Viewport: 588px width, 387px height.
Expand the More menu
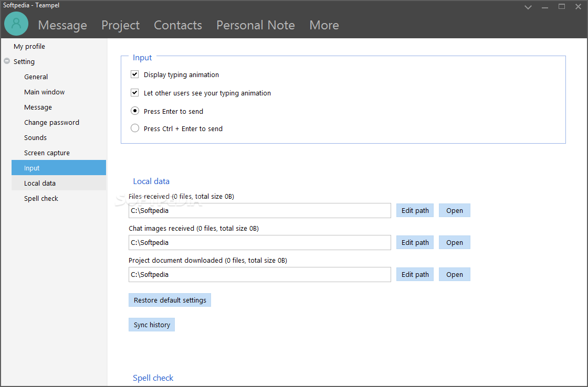pos(324,25)
